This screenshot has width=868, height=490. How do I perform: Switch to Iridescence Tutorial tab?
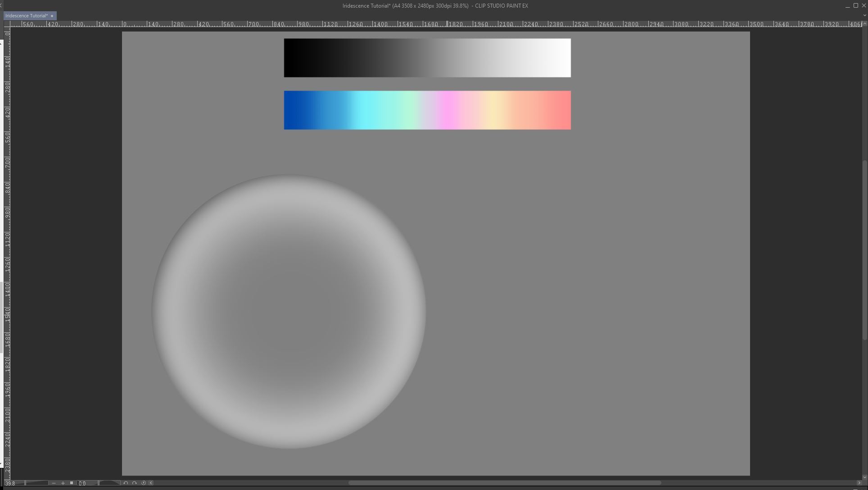click(26, 16)
